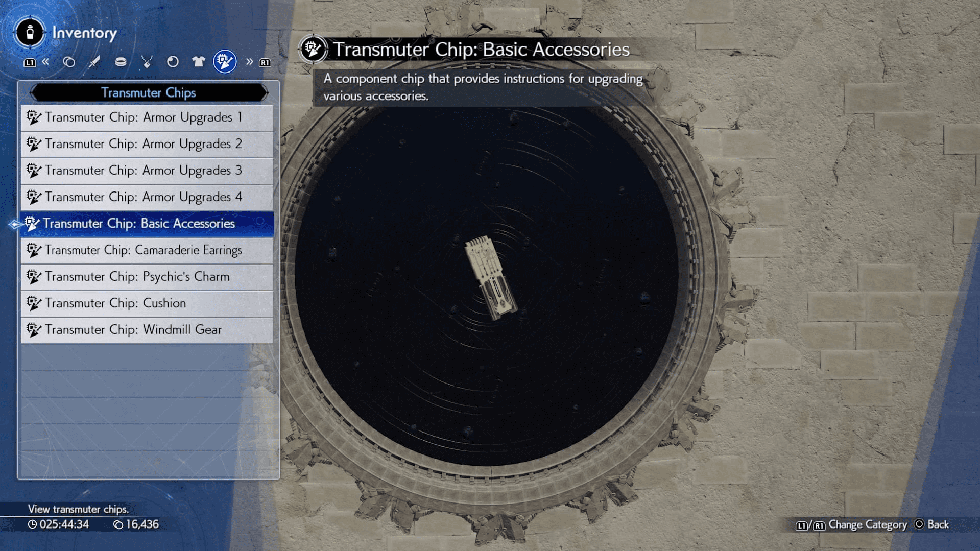Select Transmuter Chip: Psychic's Charm

tap(147, 277)
